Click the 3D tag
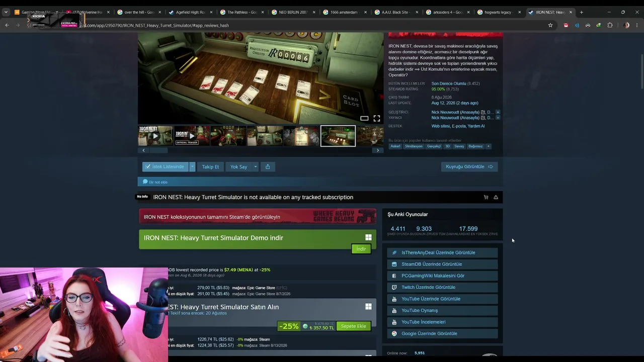 447,146
